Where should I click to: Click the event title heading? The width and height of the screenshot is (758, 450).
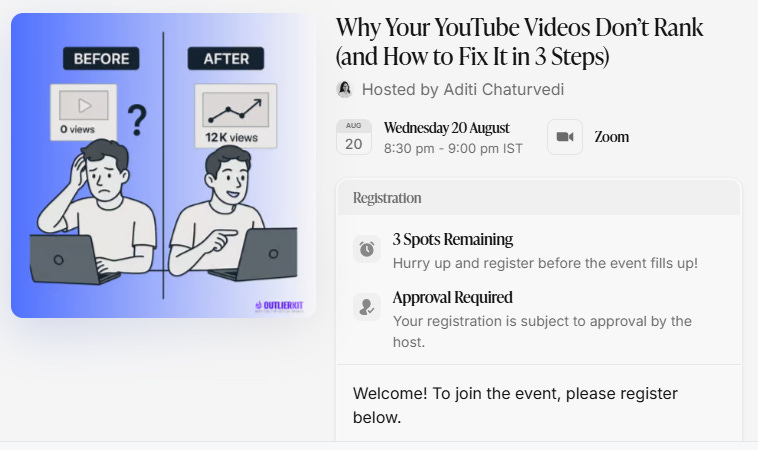click(520, 42)
